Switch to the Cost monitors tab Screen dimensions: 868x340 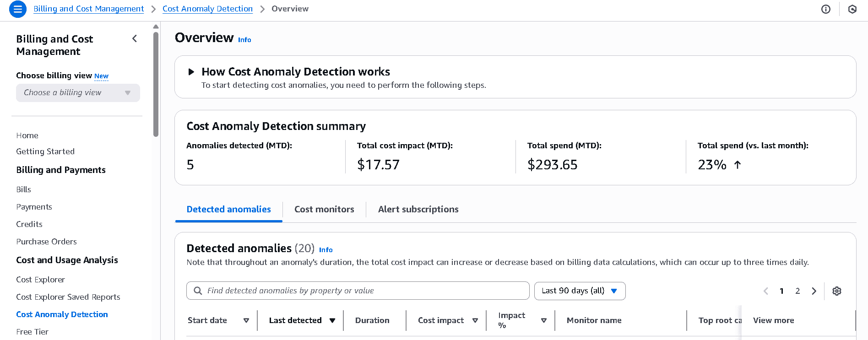click(324, 209)
